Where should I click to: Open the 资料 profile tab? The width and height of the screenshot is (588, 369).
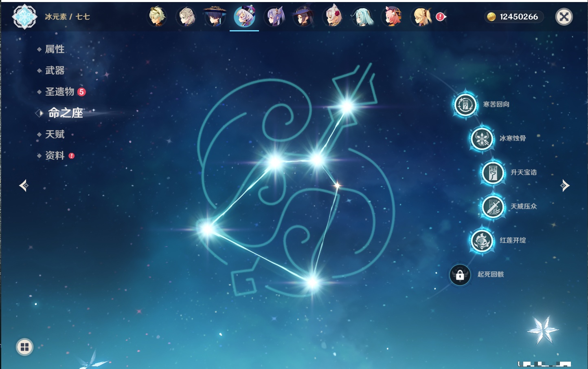(55, 155)
